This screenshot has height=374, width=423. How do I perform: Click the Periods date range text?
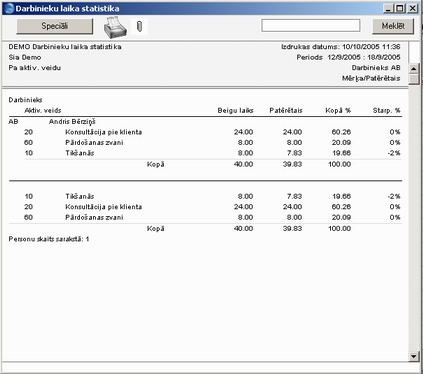pyautogui.click(x=348, y=57)
